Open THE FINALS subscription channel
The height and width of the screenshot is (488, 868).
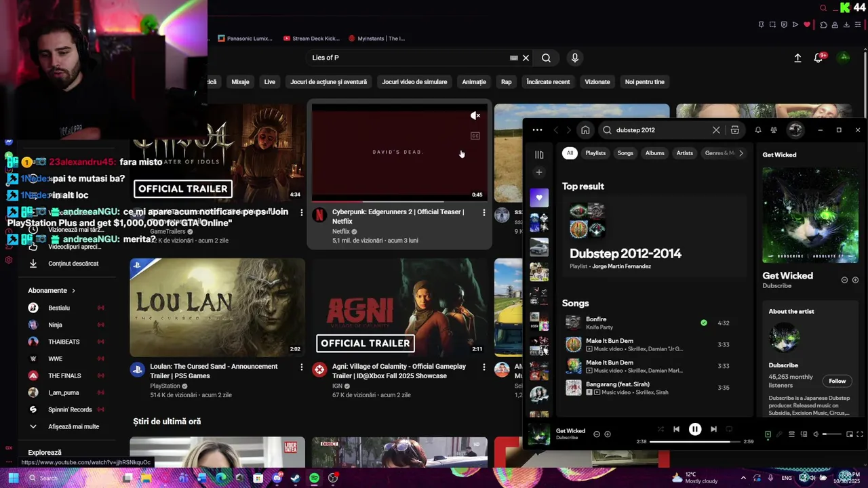64,375
